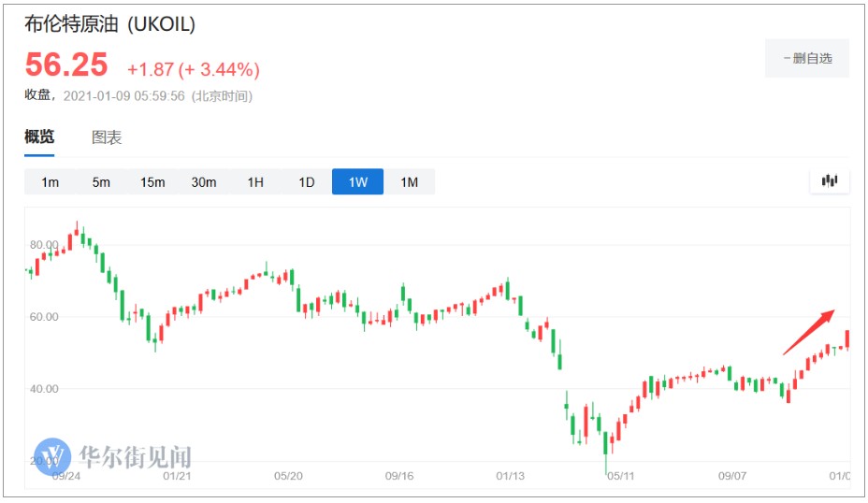Screen dimensions: 868x503
Task: Switch to the 1M monthly view
Action: pos(409,182)
